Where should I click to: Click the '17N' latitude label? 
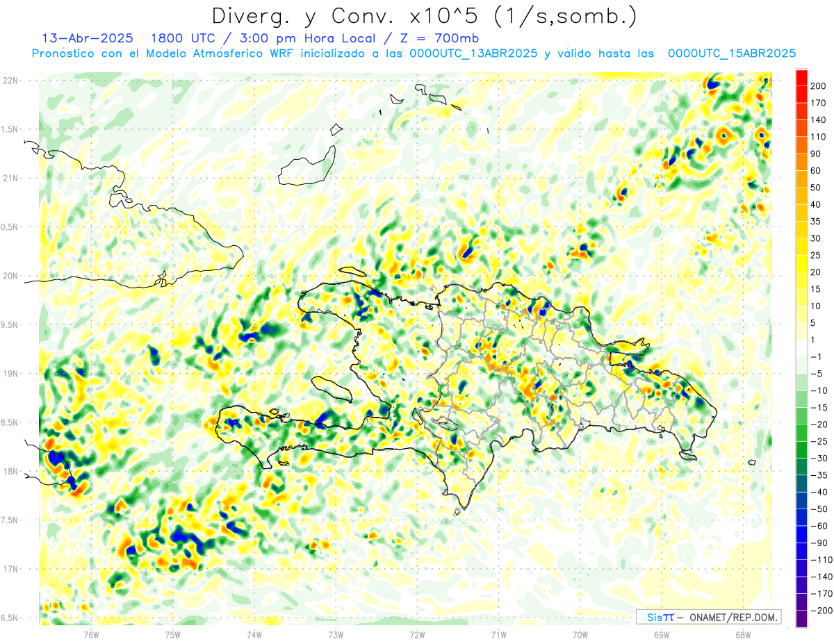(10, 569)
